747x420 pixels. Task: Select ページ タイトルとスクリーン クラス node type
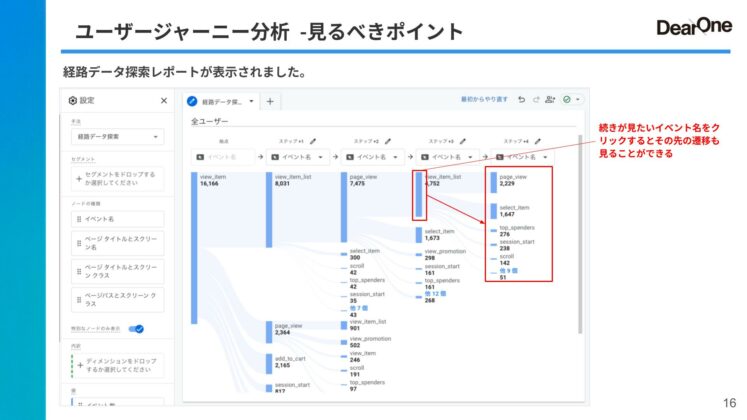coord(117,271)
